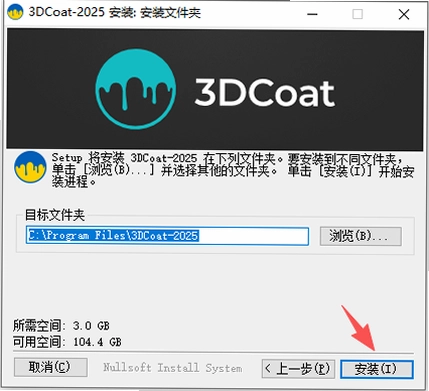429x391 pixels.
Task: Click the window title 3DCoat-2025 安装 text
Action: tap(114, 13)
